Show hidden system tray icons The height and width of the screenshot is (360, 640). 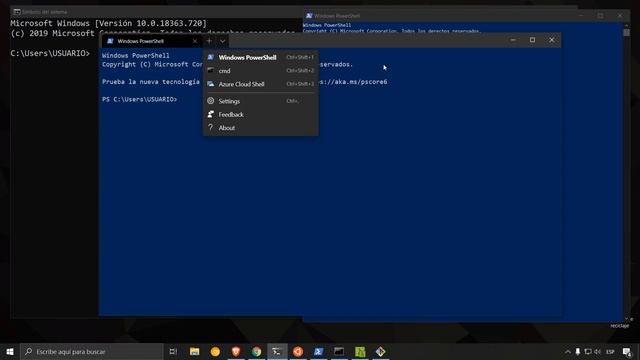[x=567, y=351]
